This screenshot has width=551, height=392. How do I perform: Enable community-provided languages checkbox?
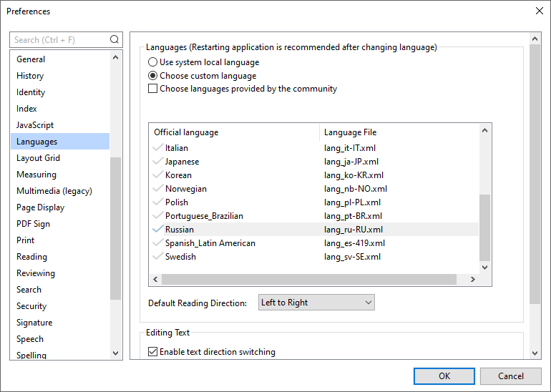(152, 89)
